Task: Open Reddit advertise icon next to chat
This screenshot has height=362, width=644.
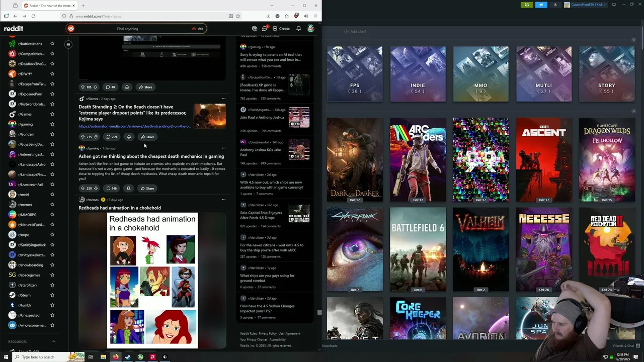Action: [255, 29]
